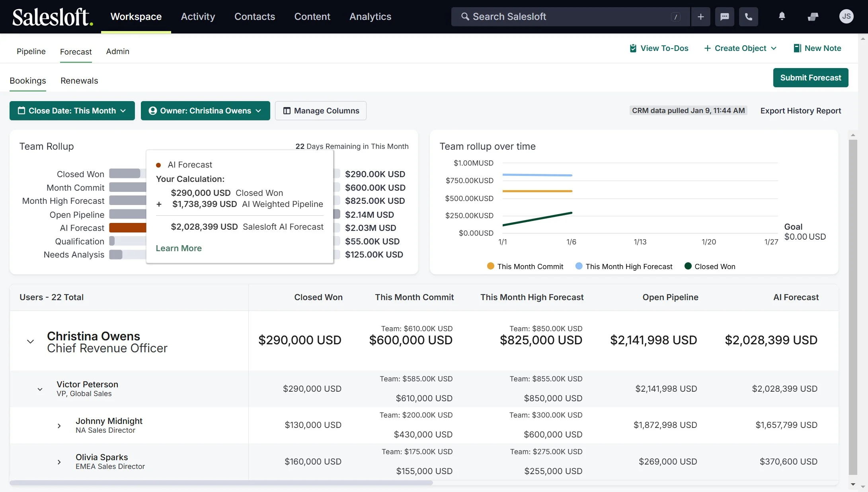Viewport: 868px width, 492px height.
Task: Open the Activity menu
Action: click(198, 16)
